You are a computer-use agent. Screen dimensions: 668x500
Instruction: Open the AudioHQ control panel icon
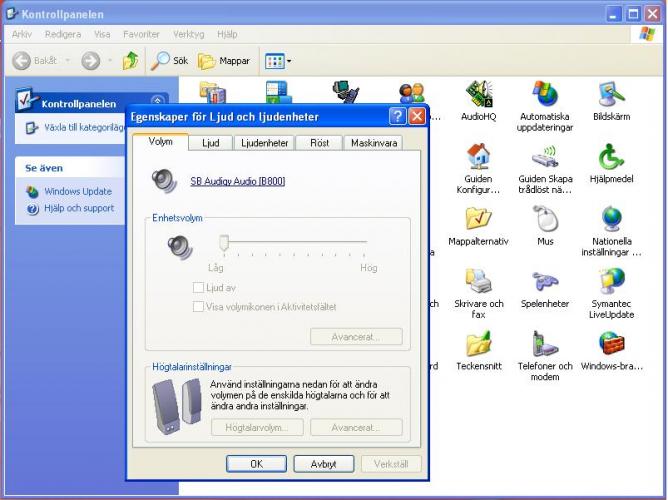click(x=478, y=96)
